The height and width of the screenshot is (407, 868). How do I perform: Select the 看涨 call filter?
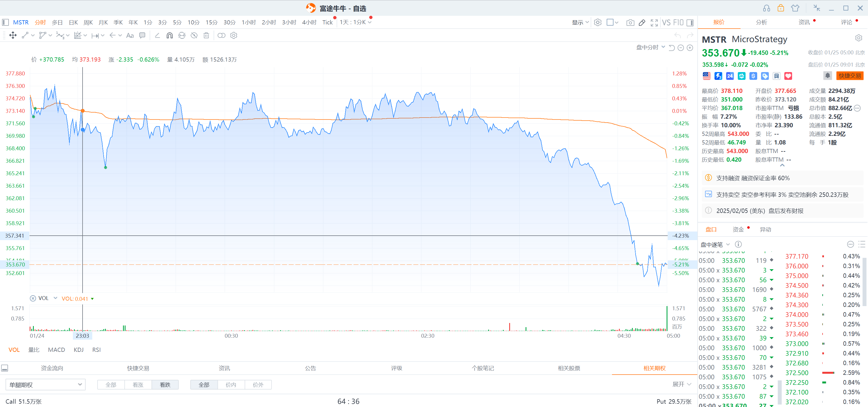point(138,385)
